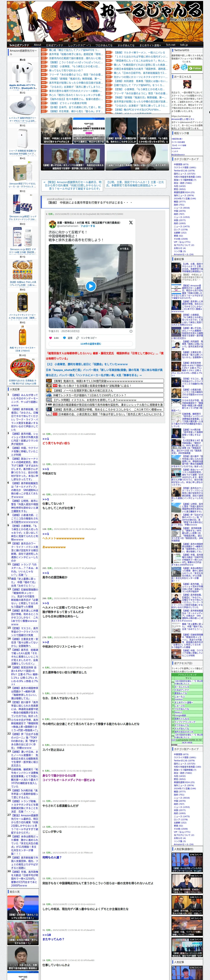Open '5ch.net' nav menu item
Screen dimensions: 210x980
(170, 45)
